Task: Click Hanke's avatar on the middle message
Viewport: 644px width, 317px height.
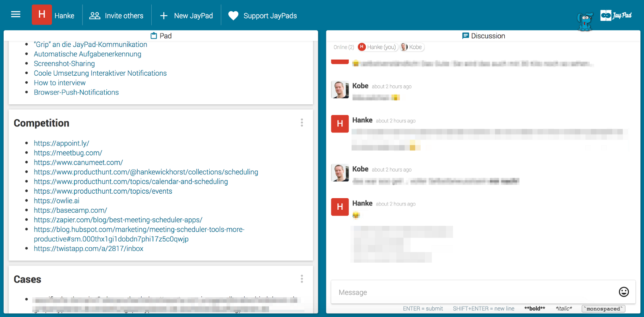Action: click(340, 124)
